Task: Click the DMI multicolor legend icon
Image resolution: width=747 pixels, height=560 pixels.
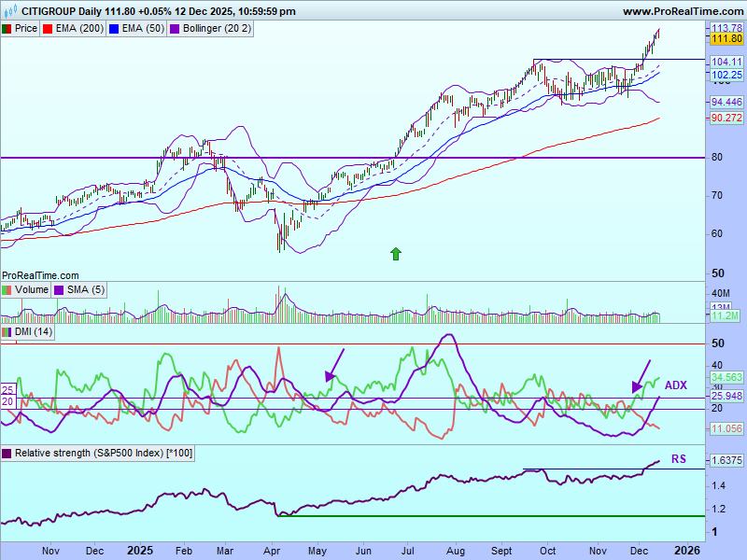Action: click(x=7, y=331)
